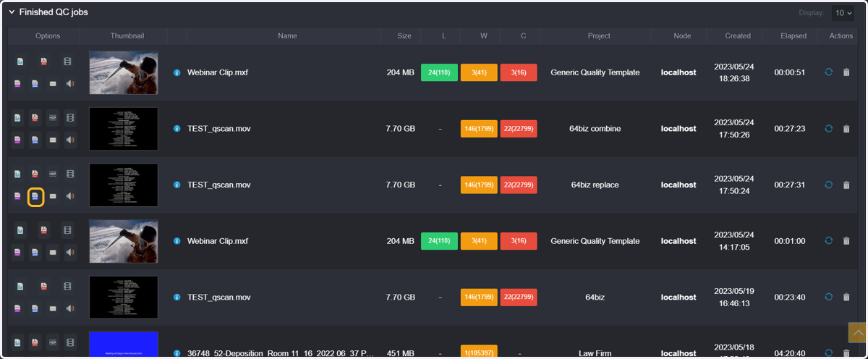Open HDR report for 64biz combine job

53,117
